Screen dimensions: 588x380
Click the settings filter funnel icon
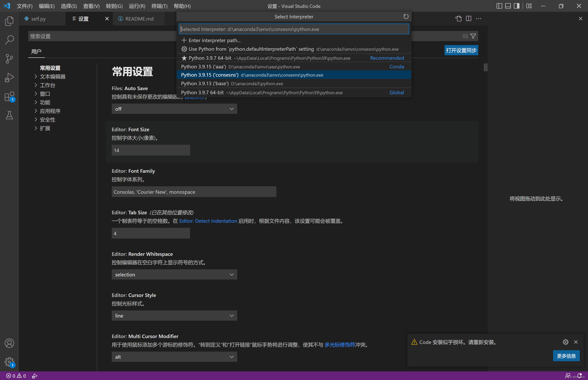click(473, 36)
